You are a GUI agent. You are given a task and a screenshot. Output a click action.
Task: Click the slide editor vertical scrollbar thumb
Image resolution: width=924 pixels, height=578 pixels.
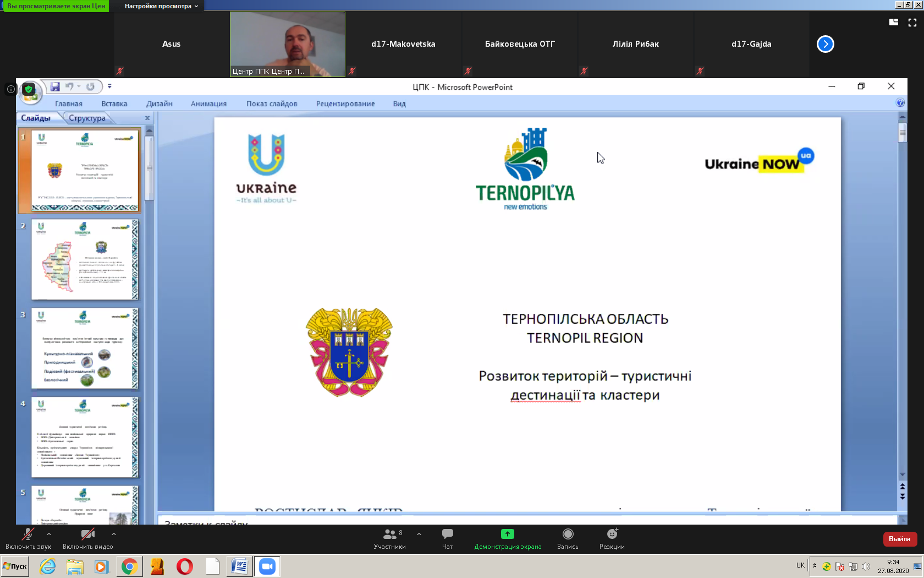tap(903, 133)
